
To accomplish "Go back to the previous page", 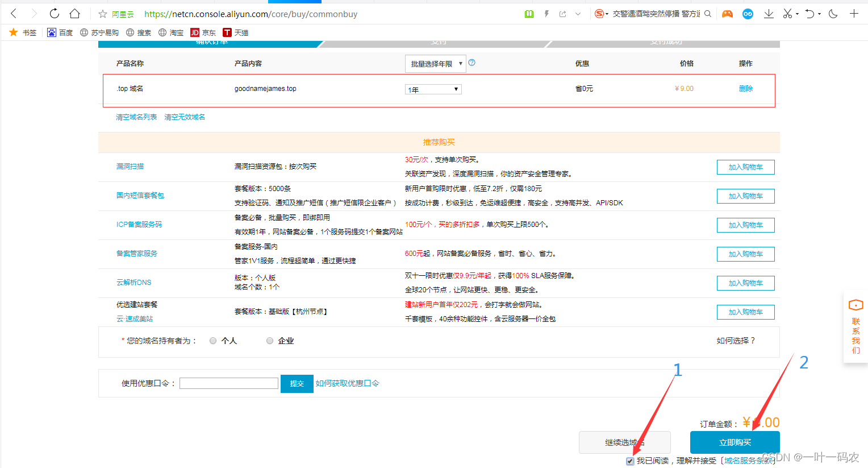I will click(14, 14).
